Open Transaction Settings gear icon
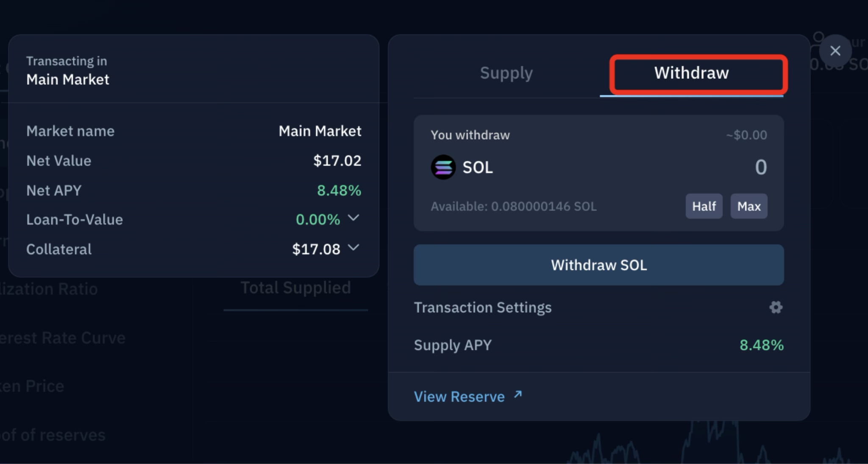 point(776,307)
